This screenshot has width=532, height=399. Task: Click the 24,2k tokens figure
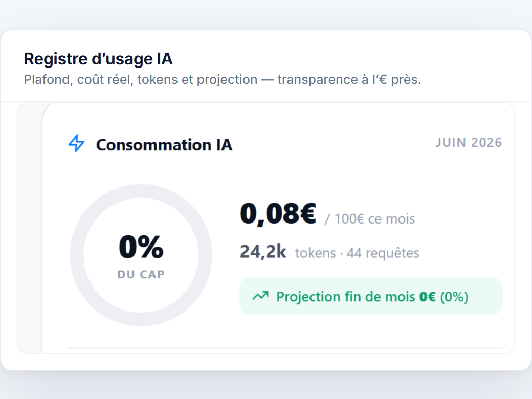(263, 252)
